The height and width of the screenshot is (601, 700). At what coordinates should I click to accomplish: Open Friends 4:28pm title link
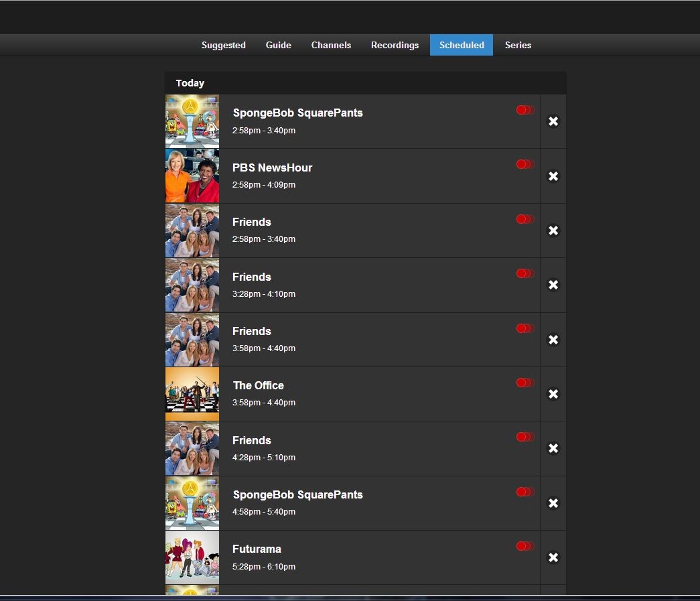pyautogui.click(x=252, y=440)
